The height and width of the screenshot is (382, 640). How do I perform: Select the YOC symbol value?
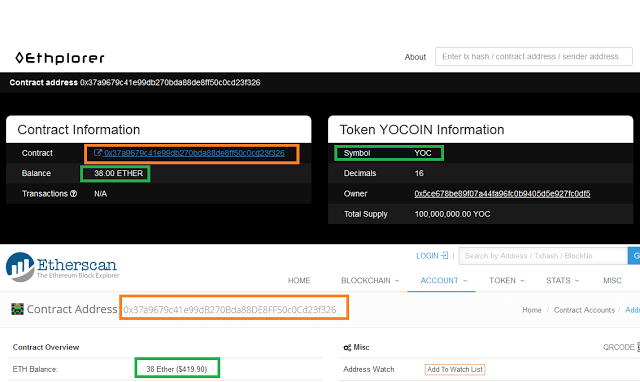tap(423, 153)
